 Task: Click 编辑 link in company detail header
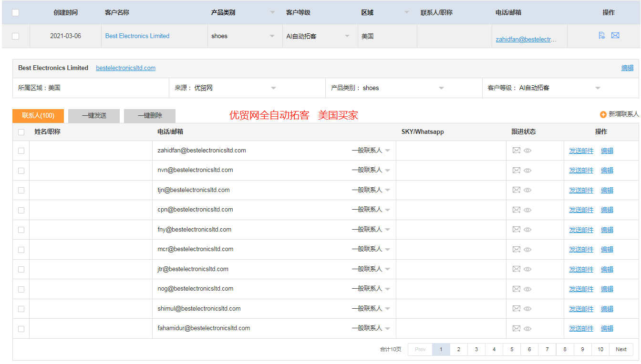coord(627,68)
